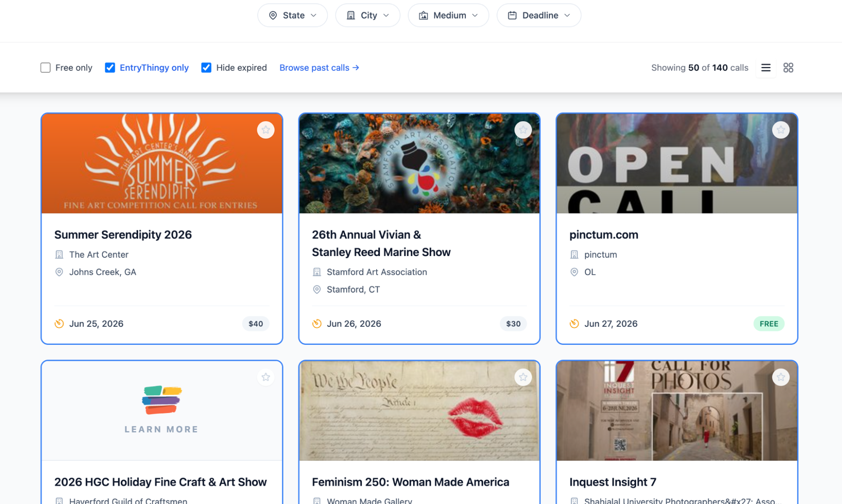Click Stamford Art Association organization text
The width and height of the screenshot is (842, 504).
click(x=377, y=272)
